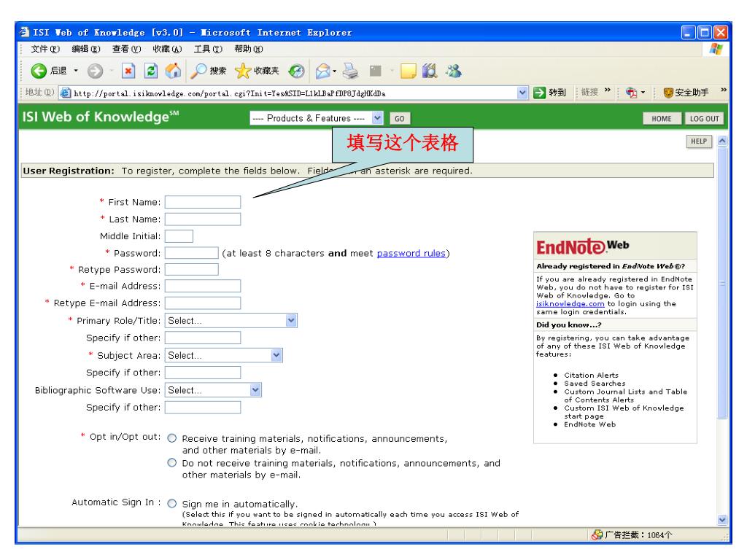
Task: Click the security assistant shield icon
Action: click(x=668, y=93)
